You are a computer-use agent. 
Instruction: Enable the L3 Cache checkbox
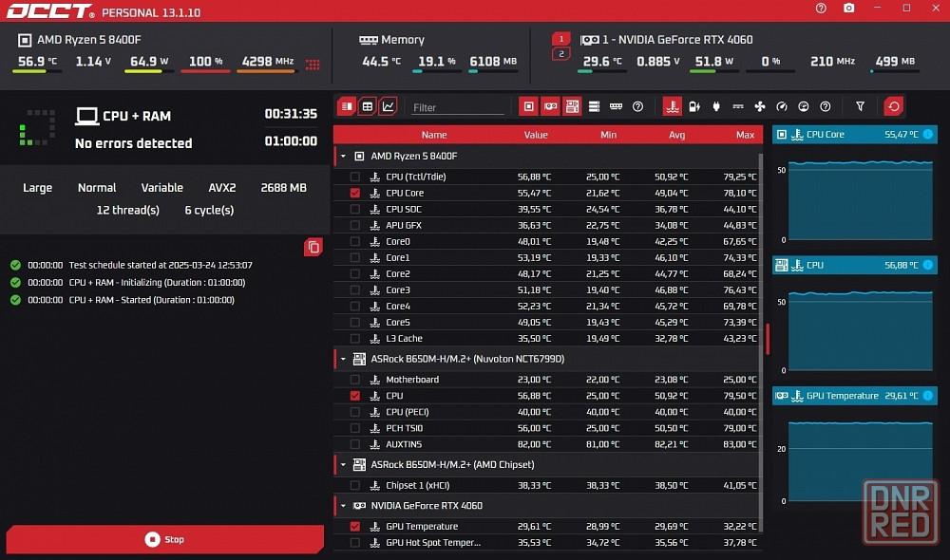355,339
